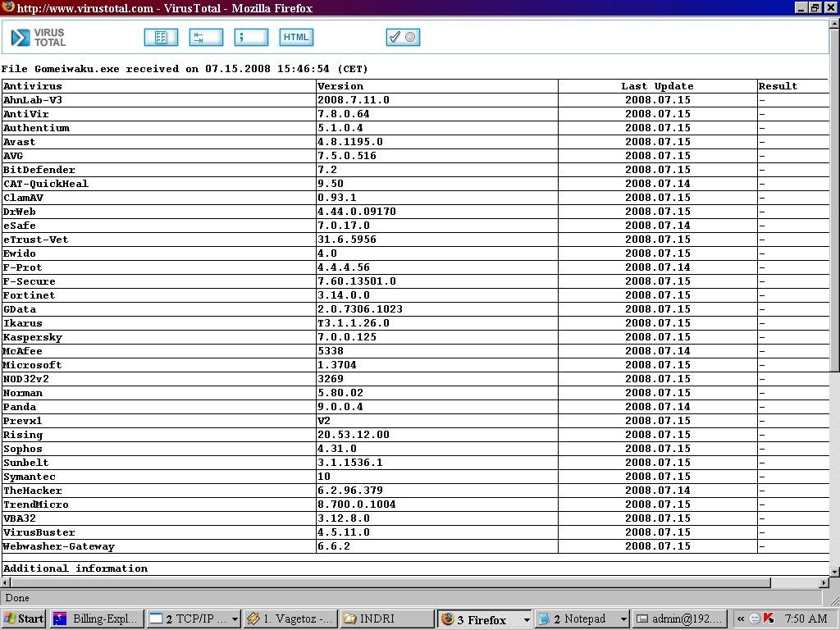Click the Panda antivirus name

[x=20, y=407]
